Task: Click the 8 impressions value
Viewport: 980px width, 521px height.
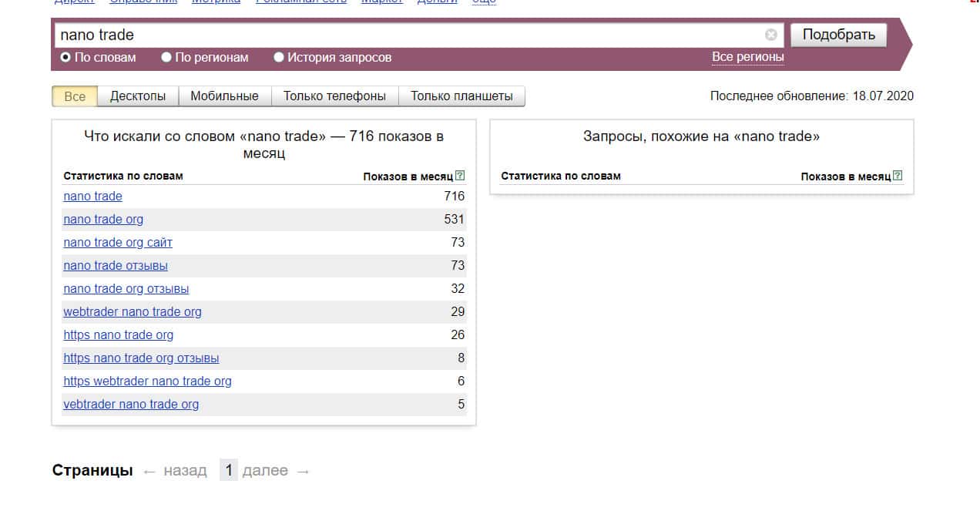Action: (461, 358)
